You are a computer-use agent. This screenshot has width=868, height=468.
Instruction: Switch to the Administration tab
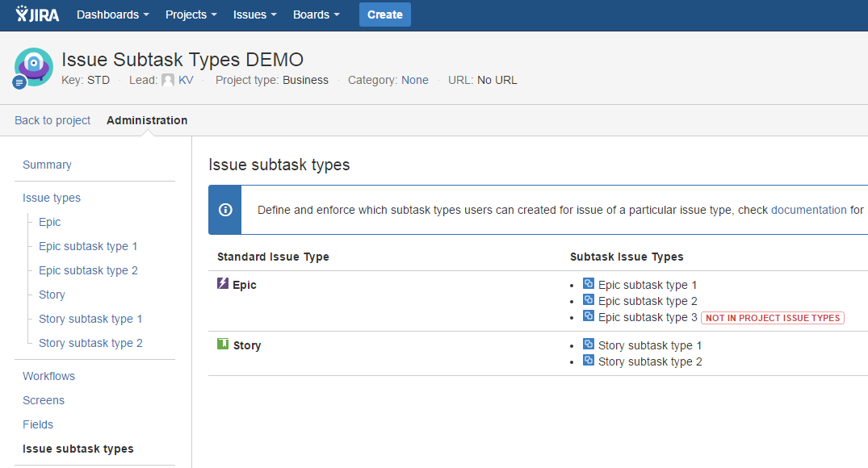click(147, 120)
